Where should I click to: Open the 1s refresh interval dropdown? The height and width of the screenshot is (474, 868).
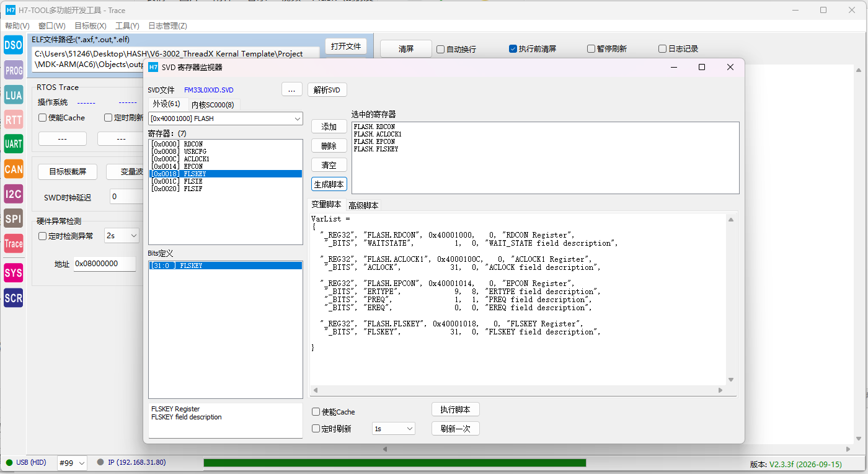[393, 429]
